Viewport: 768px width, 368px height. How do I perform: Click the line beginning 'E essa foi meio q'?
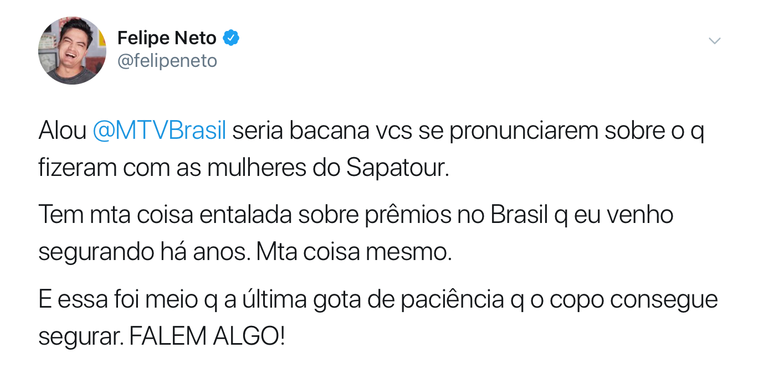coord(378,301)
